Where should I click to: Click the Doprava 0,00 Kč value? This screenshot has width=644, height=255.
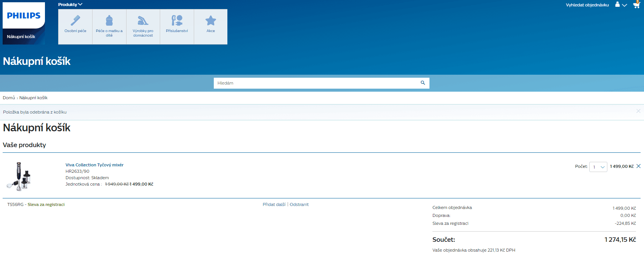(628, 215)
